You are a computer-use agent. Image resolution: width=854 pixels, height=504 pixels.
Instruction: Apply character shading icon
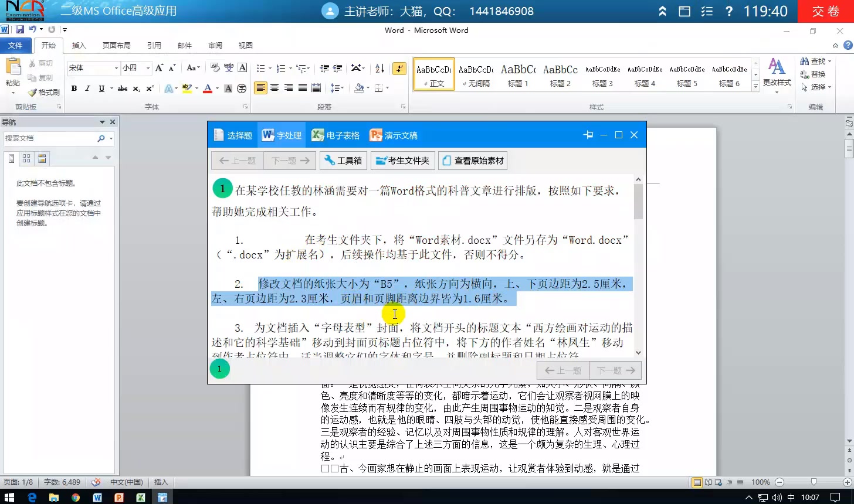pos(229,88)
